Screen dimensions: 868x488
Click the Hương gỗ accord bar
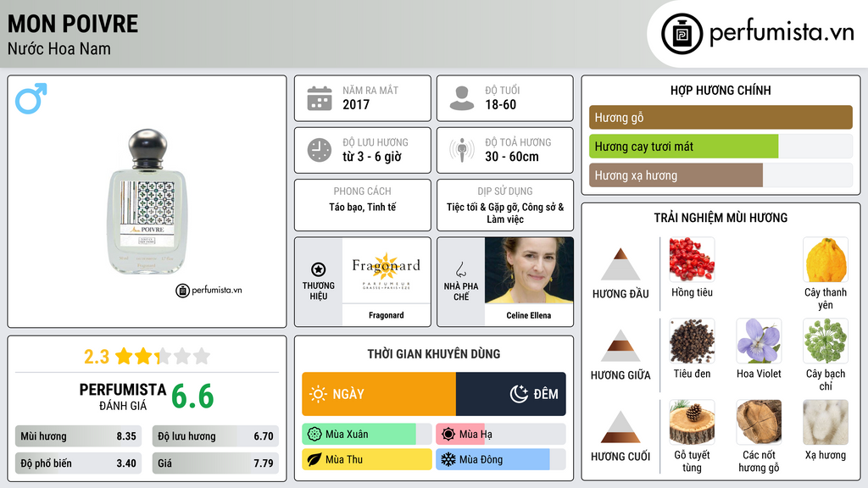click(721, 117)
